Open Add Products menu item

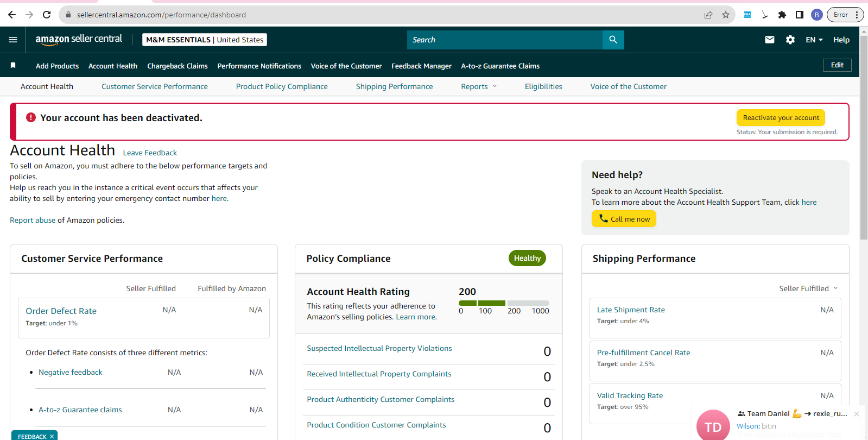click(57, 66)
